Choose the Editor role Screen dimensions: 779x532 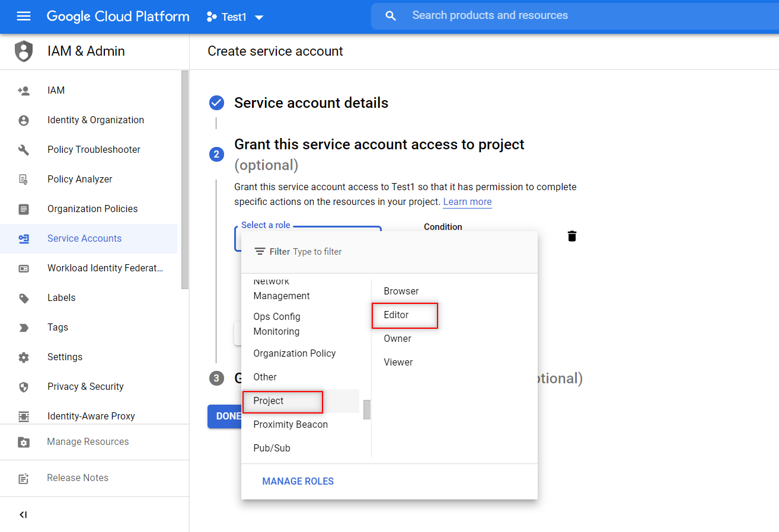(x=454, y=315)
